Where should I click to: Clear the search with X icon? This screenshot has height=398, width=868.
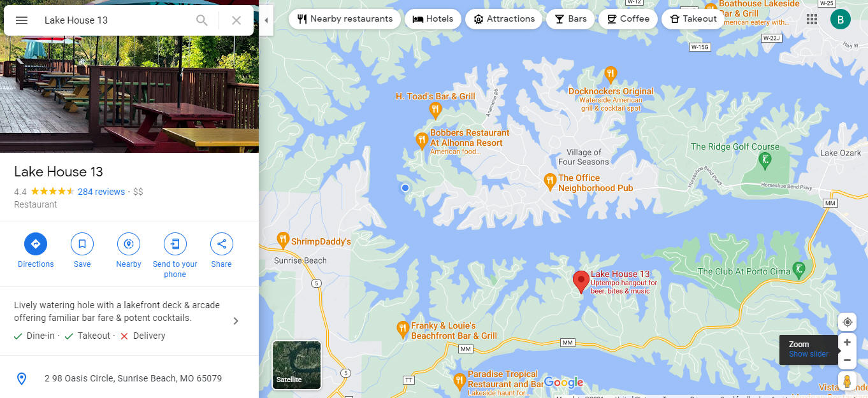pyautogui.click(x=236, y=20)
